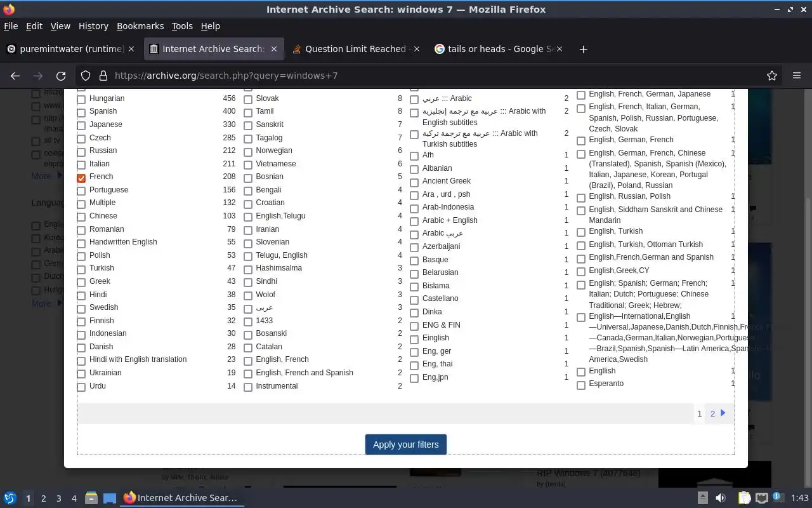View site security padlock info
The image size is (812, 508).
click(x=103, y=76)
